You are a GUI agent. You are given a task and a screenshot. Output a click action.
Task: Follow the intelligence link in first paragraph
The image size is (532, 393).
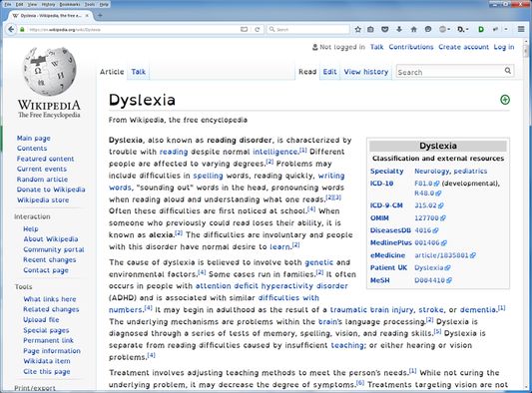click(x=275, y=152)
